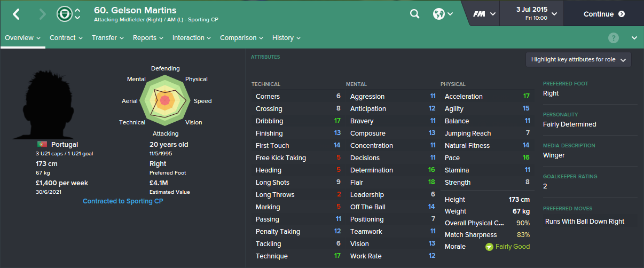Screen dimensions: 644x268
Task: Open the search magnifier
Action: (x=414, y=14)
